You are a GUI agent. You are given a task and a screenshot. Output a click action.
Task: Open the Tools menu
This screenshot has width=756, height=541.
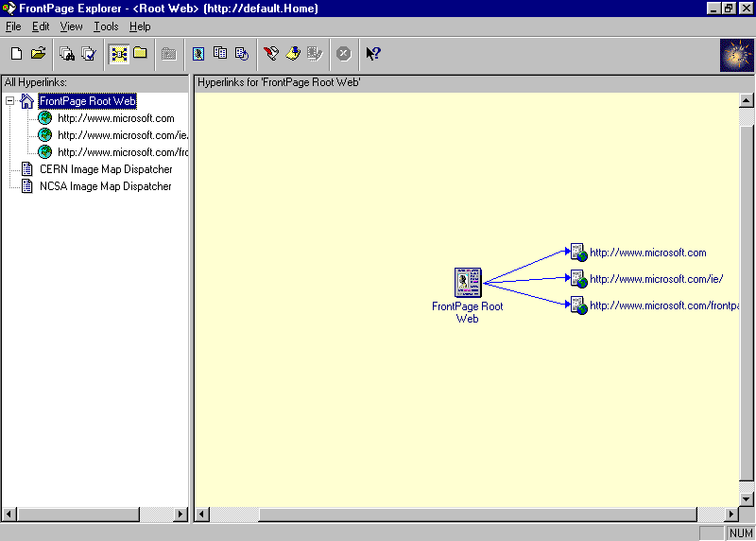click(106, 26)
